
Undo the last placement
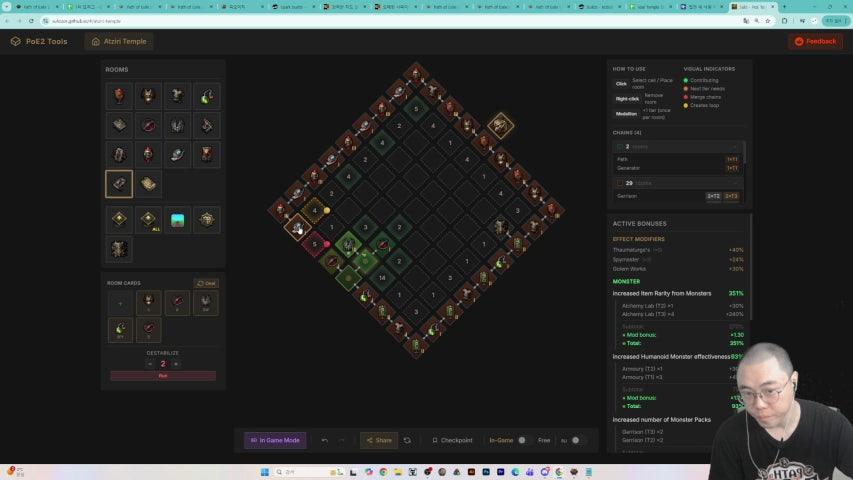(325, 440)
